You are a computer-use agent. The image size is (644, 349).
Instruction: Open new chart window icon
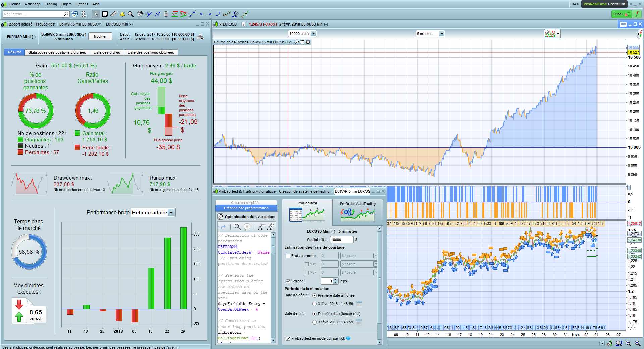(75, 14)
